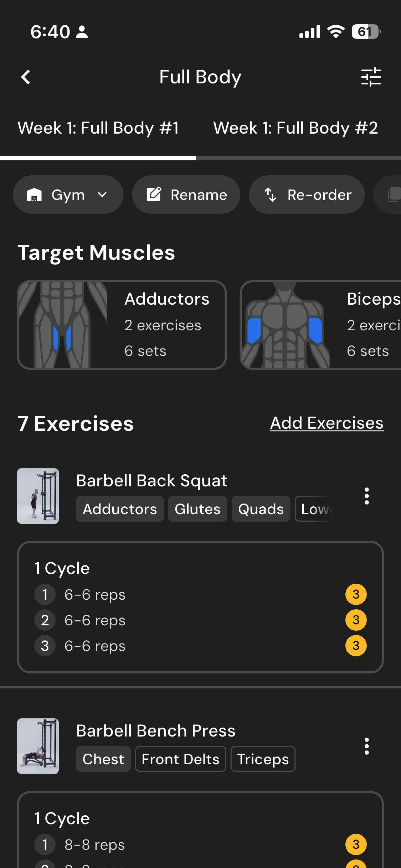Tap the Add Exercises link

(x=327, y=423)
